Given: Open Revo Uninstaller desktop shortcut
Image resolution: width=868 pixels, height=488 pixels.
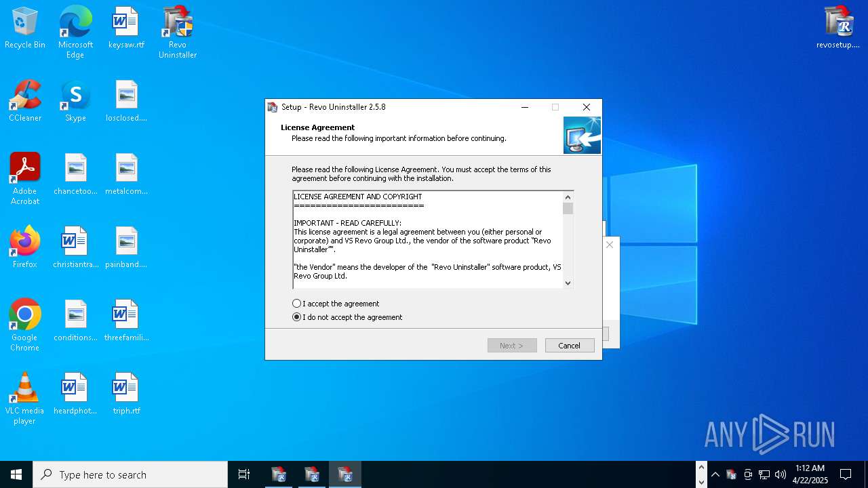Looking at the screenshot, I should click(x=178, y=33).
